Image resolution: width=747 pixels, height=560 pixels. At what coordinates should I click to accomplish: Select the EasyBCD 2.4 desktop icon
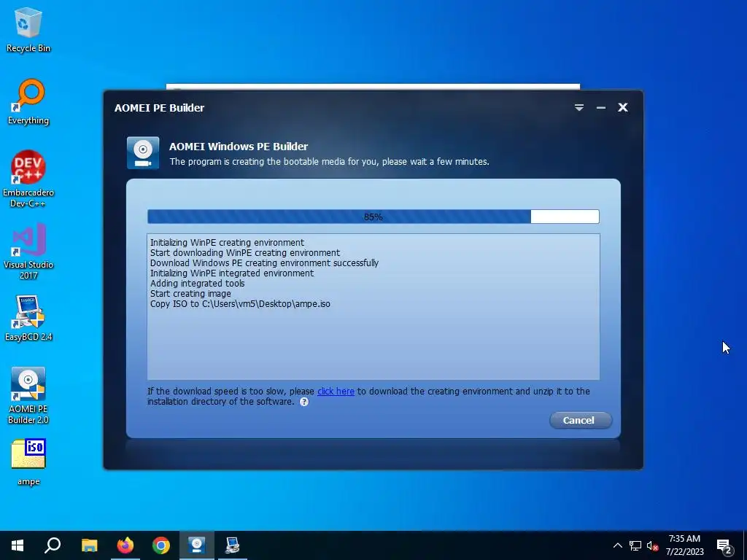[28, 318]
